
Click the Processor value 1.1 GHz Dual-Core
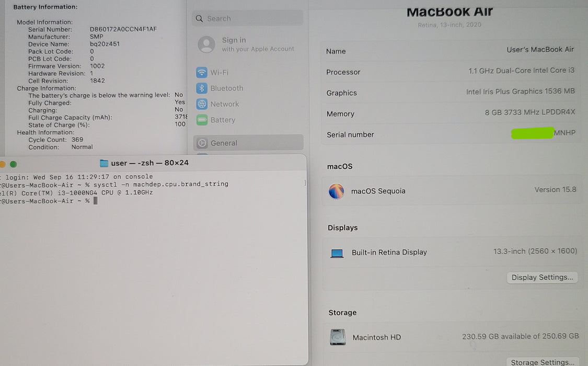[x=521, y=71]
